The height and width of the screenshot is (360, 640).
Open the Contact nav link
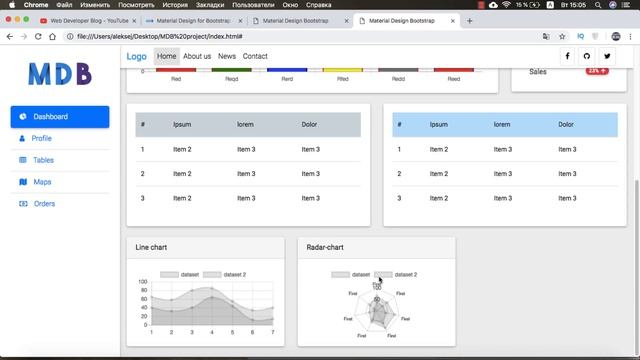pos(255,56)
